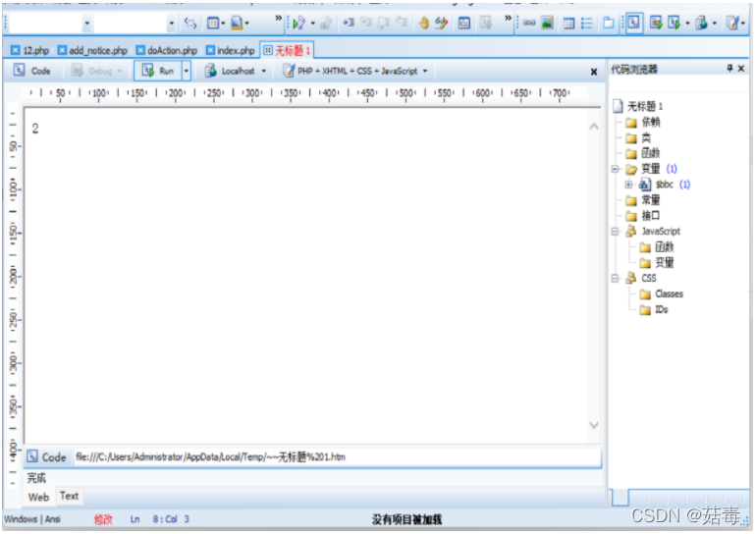Click the Code button beside file URL
Screen dimensions: 756x534
[x=47, y=456]
